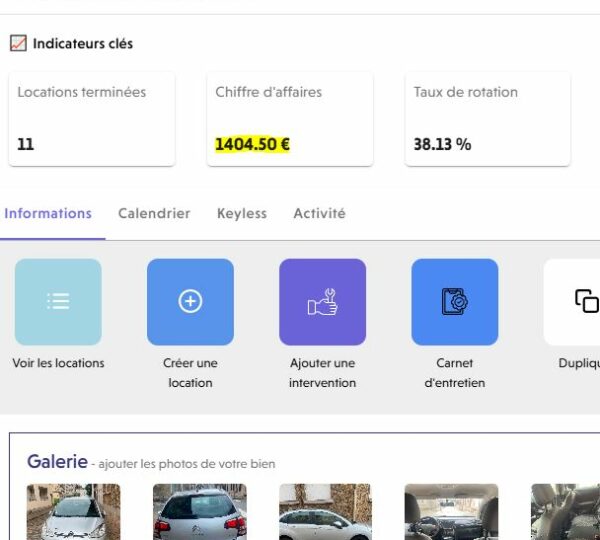The image size is (600, 540).
Task: Click the Locations terminées indicator card
Action: 92,118
